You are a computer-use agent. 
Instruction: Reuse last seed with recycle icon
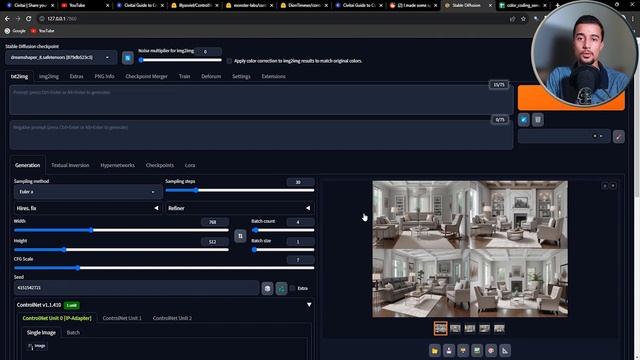click(x=281, y=288)
